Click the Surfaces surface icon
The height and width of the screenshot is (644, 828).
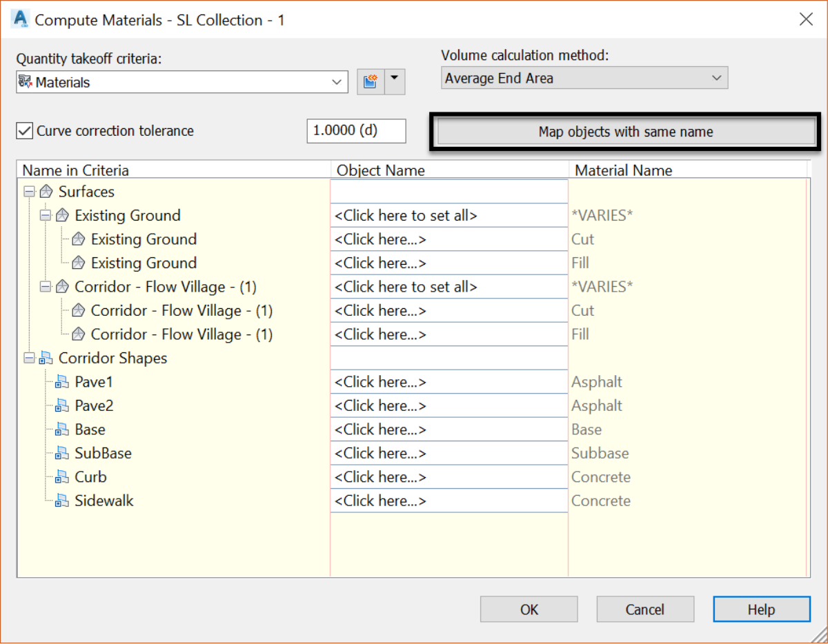tap(46, 192)
